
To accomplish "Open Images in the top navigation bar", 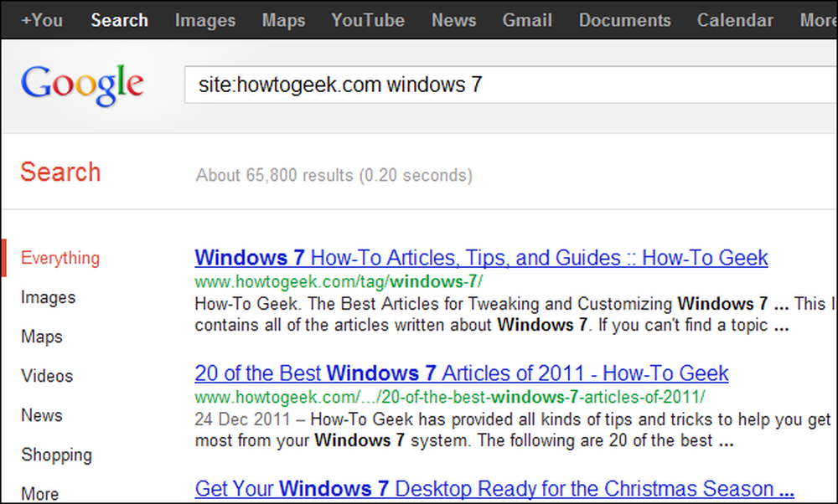I will (205, 20).
